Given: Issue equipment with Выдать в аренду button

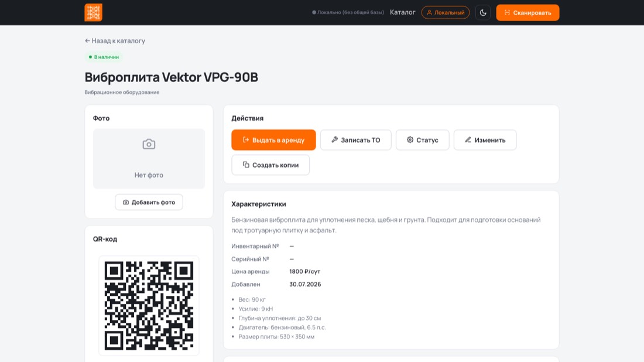Looking at the screenshot, I should (x=273, y=140).
